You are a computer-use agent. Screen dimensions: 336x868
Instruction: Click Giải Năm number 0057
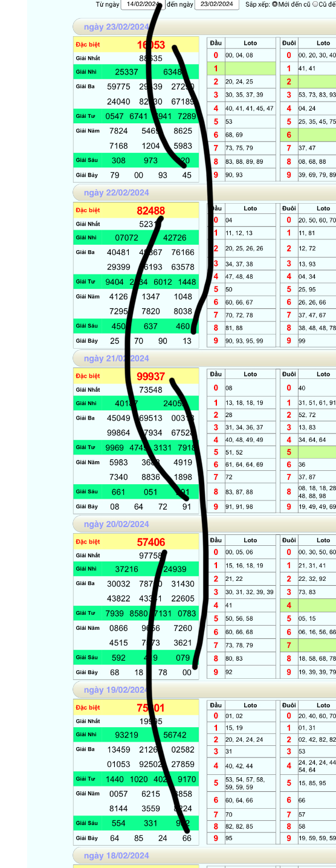pos(118,793)
